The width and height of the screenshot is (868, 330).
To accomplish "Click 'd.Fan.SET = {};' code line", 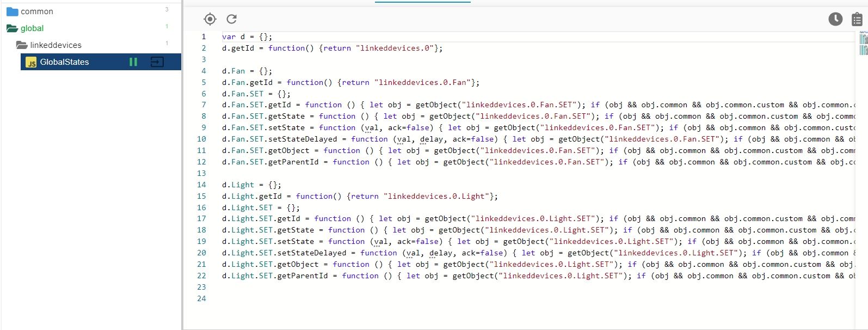I will [256, 94].
